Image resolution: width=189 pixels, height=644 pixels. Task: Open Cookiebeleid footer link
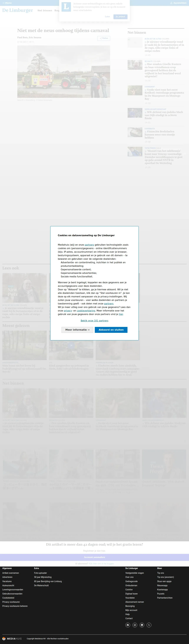point(8,598)
